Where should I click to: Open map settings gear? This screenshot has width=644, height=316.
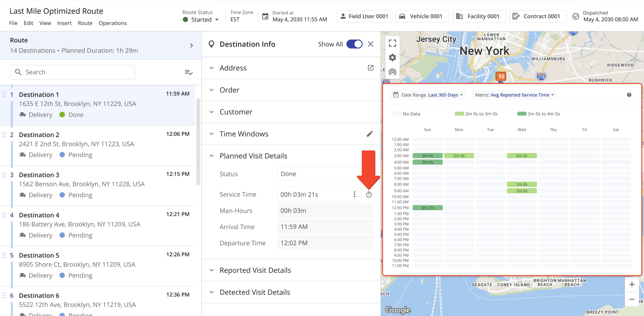click(x=392, y=58)
